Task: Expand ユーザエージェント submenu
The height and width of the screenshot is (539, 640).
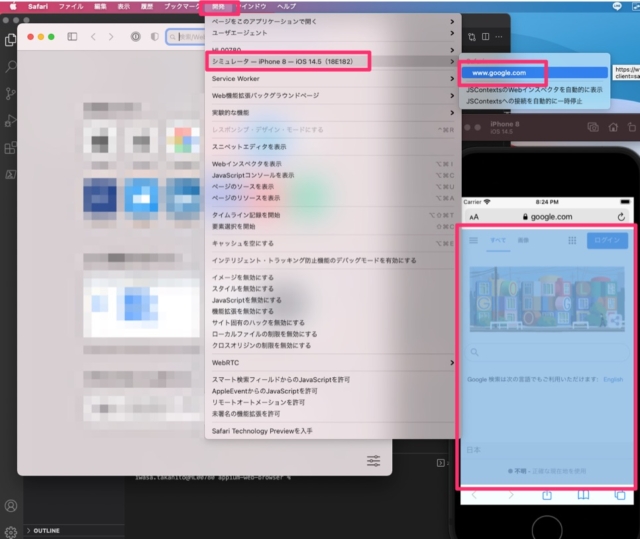Action: pyautogui.click(x=332, y=33)
